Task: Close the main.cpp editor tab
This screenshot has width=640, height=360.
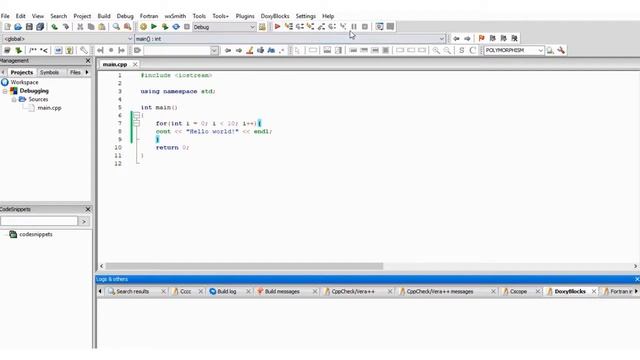Action: [135, 64]
